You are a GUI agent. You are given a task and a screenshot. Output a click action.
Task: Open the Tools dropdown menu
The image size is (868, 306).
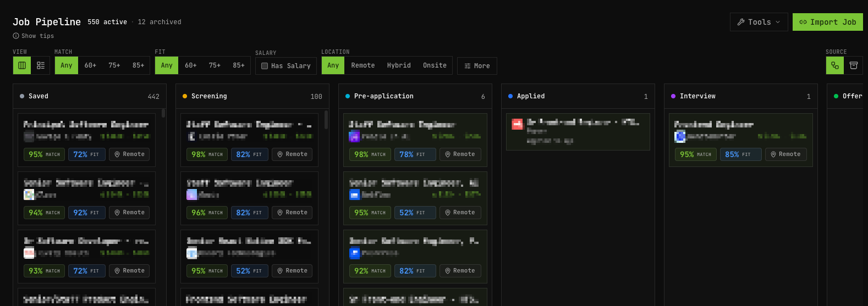tap(759, 22)
